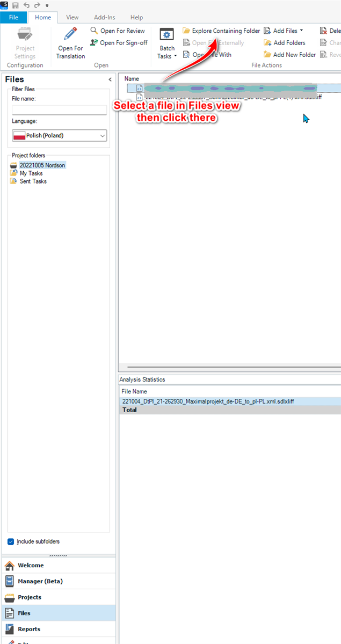Click Open For Sign-off
This screenshot has height=644, width=341.
(x=119, y=43)
